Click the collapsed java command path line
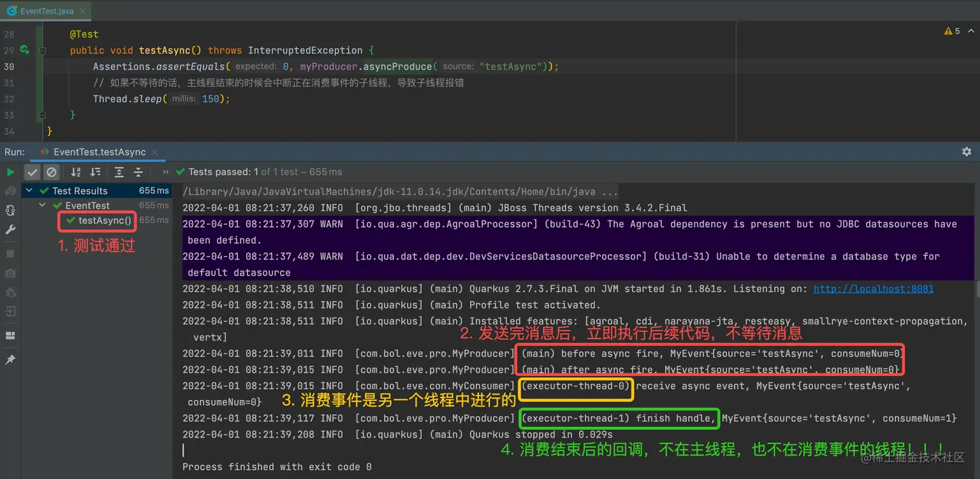 (400, 191)
